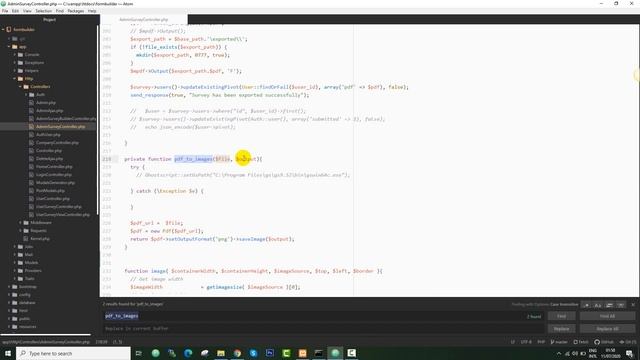Open the Packages menu
This screenshot has width=640, height=360.
coord(76,11)
